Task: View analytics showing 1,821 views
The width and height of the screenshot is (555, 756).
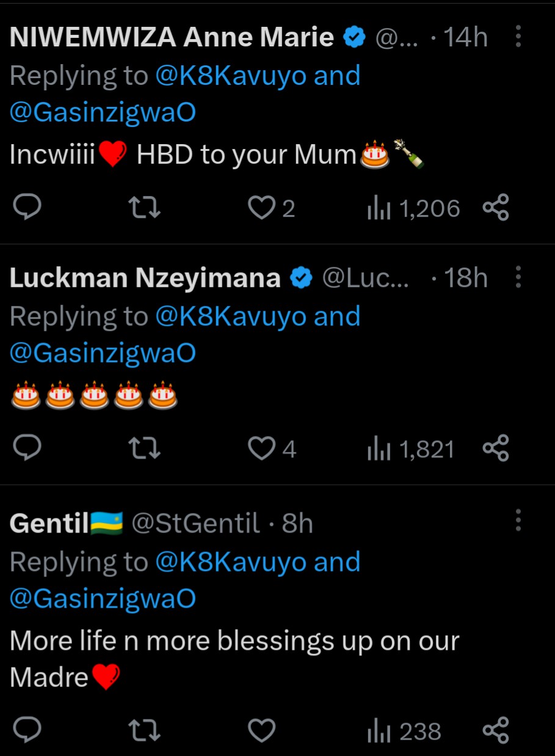Action: point(411,449)
